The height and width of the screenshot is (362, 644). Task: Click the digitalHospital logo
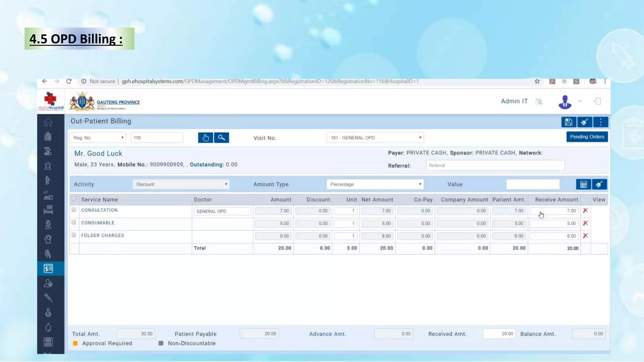point(50,101)
